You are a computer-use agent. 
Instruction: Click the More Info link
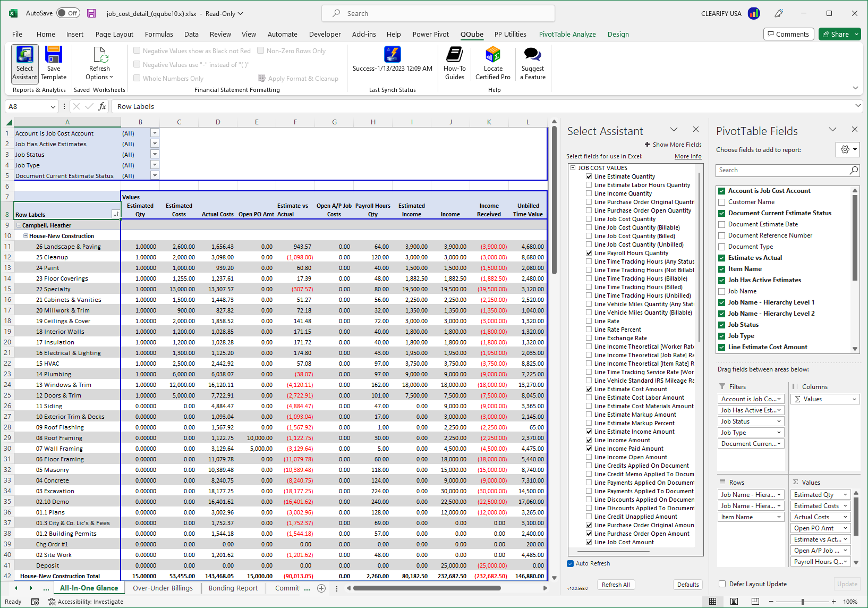pyautogui.click(x=688, y=156)
